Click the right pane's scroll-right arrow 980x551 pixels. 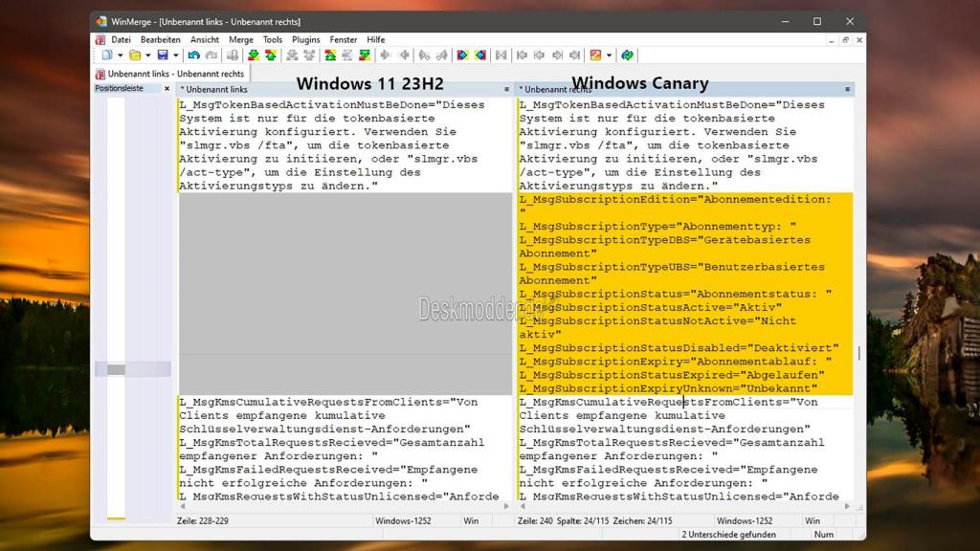848,507
